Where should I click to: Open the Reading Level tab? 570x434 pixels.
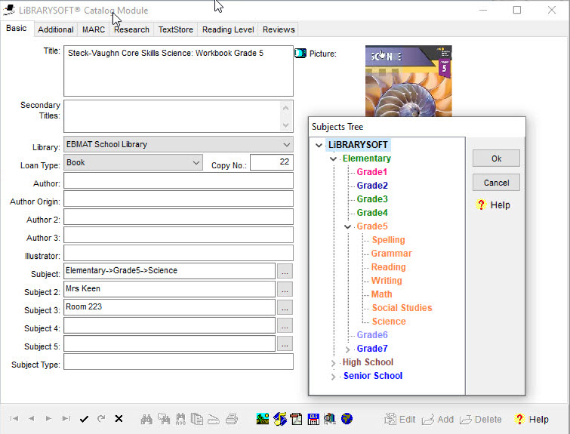click(x=228, y=30)
